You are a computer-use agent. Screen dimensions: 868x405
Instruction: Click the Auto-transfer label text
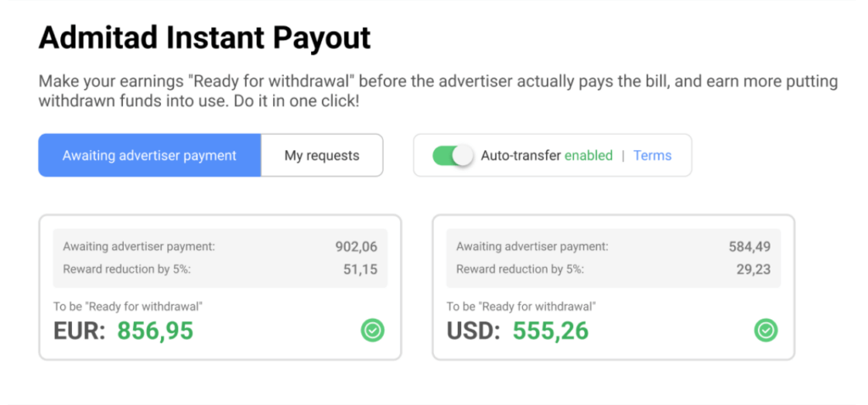521,155
